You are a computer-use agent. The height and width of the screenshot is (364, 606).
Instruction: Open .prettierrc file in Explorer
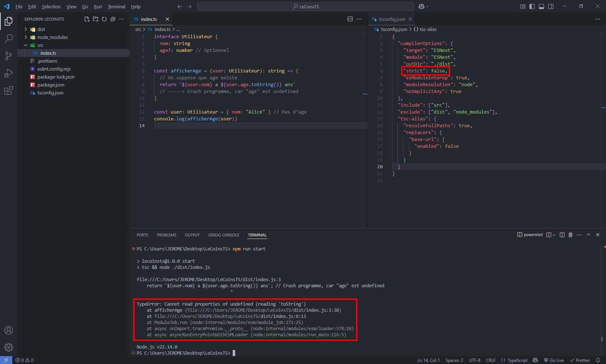click(x=47, y=61)
